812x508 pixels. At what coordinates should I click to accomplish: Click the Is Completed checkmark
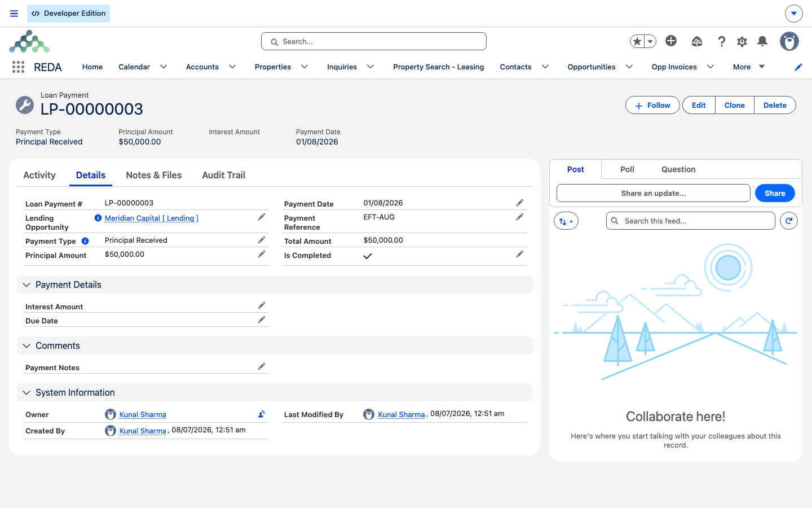click(x=368, y=256)
